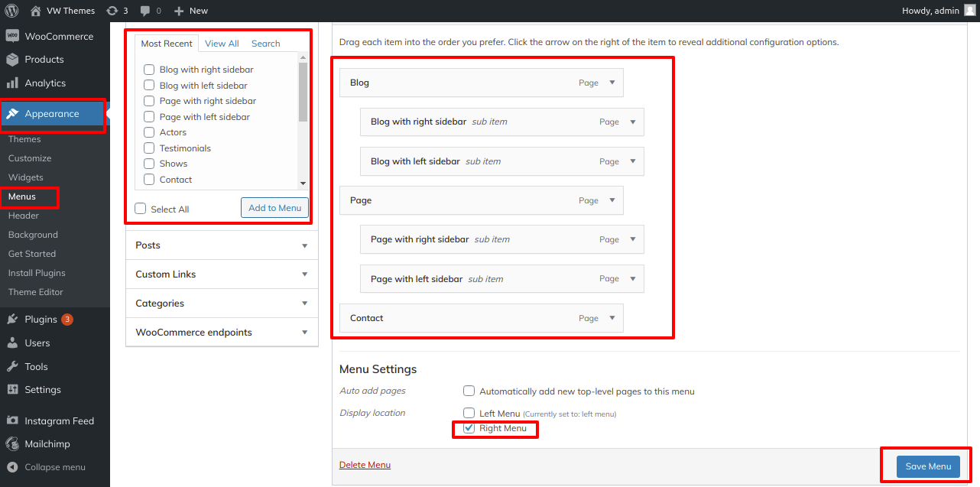Click the WooCommerce sidebar icon
This screenshot has width=980, height=487.
tap(12, 36)
